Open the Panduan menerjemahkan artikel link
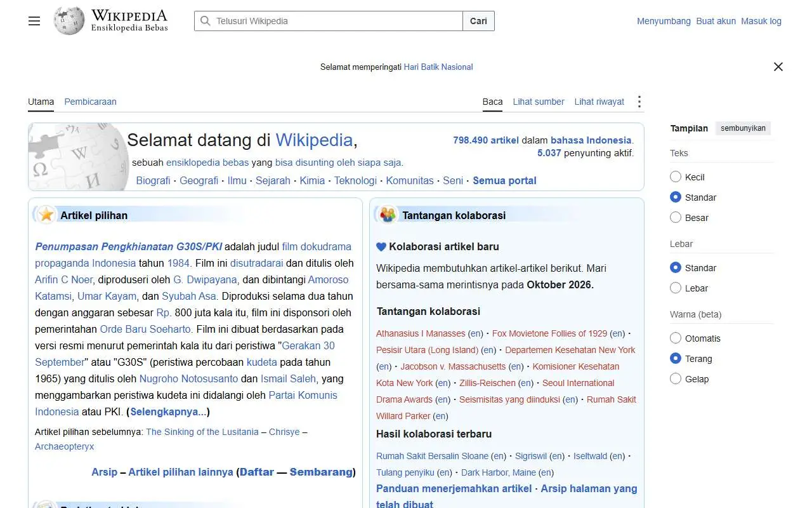Viewport: 812px width, 508px height. click(454, 488)
